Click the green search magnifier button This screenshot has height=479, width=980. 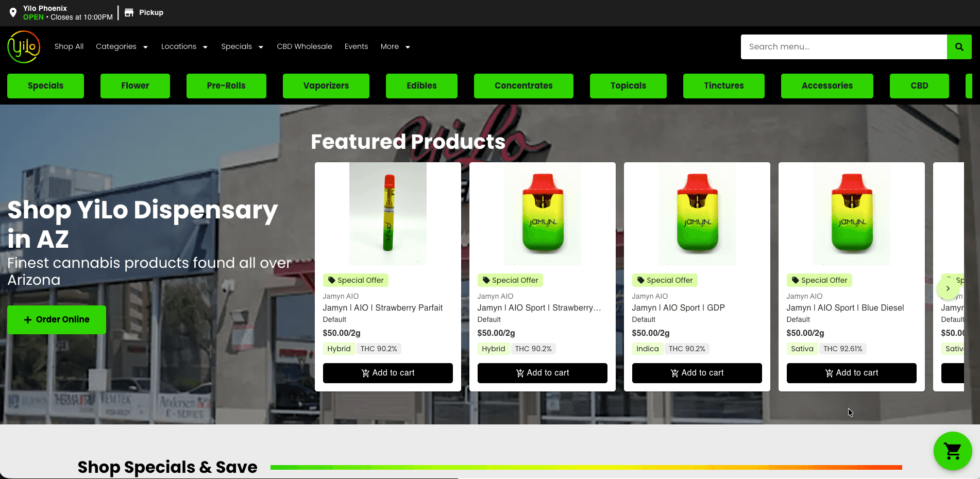(959, 47)
